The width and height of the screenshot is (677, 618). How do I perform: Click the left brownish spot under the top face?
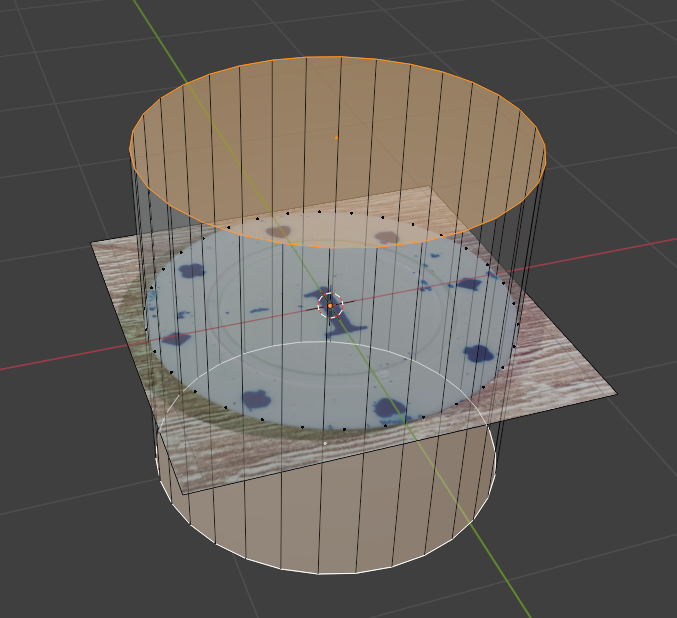point(277,232)
